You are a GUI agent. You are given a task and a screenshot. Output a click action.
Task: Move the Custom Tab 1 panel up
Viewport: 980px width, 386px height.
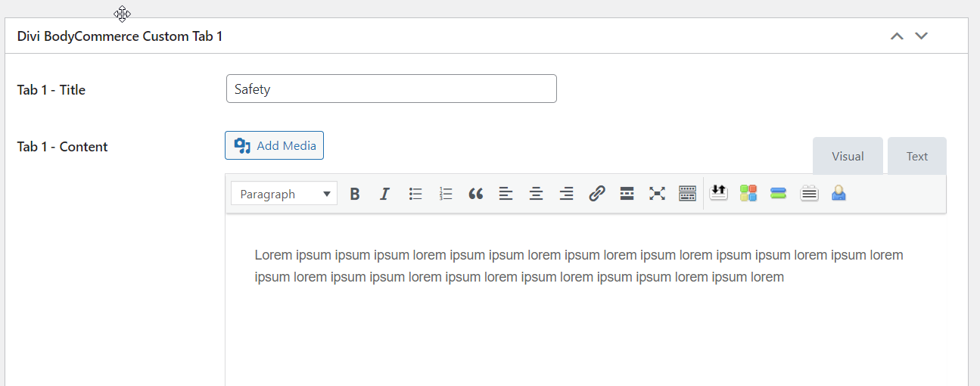(x=897, y=36)
